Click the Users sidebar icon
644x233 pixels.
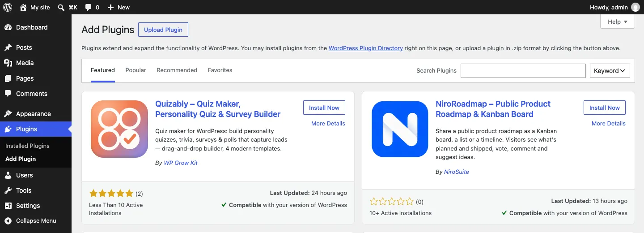[x=8, y=175]
